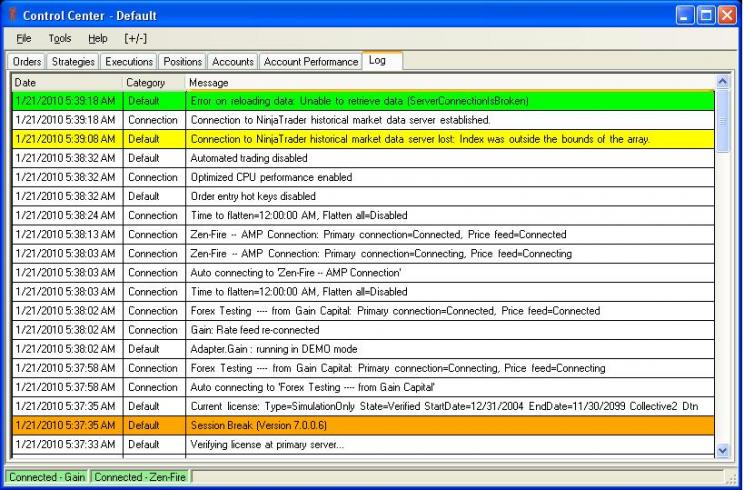Click date cell '1/21/2010 5:39:08 AM'

(x=65, y=139)
